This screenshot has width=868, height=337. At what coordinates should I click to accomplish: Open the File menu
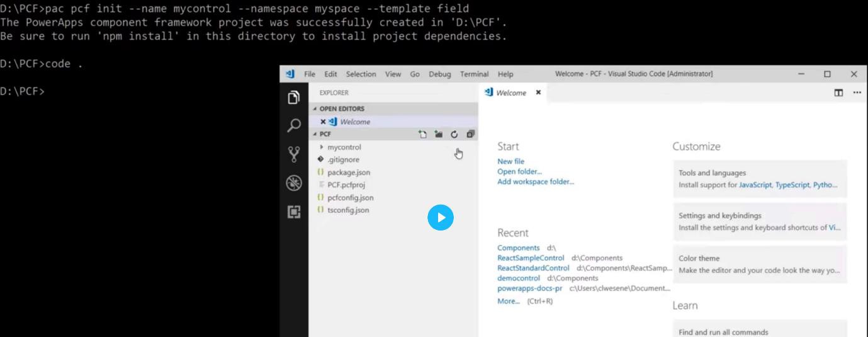310,74
